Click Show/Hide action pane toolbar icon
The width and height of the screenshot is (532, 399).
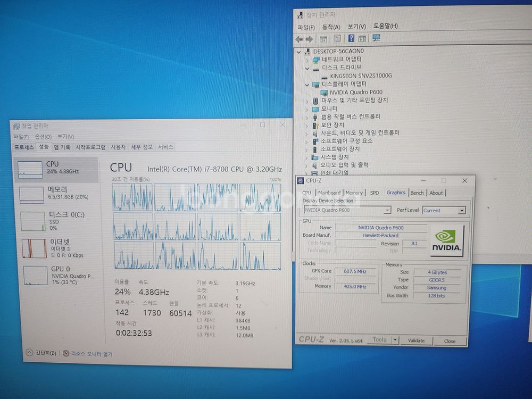[x=362, y=39]
